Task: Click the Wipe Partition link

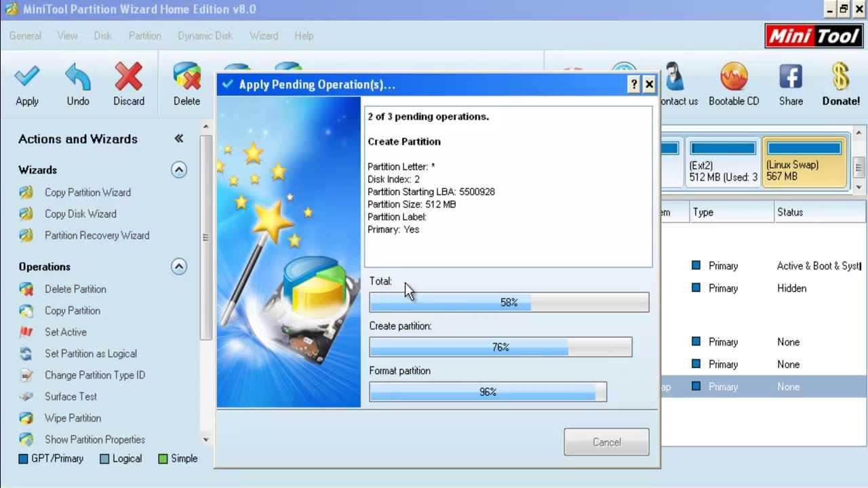Action: (x=73, y=418)
